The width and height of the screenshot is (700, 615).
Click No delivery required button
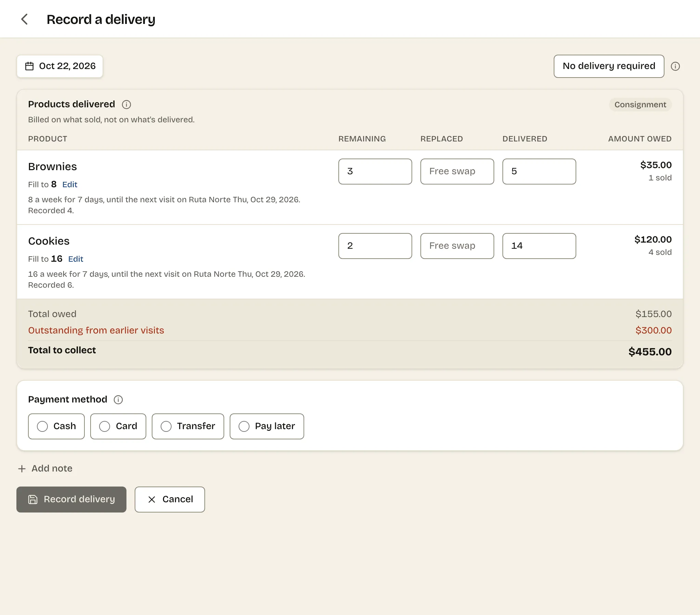click(609, 66)
